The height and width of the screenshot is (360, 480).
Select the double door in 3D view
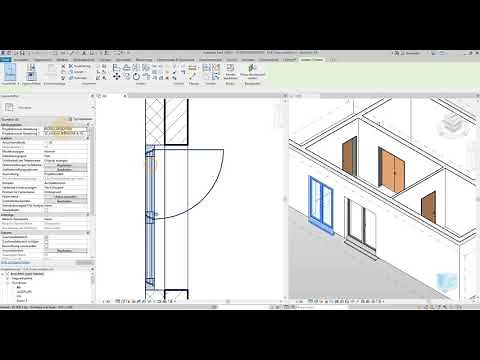392,171
